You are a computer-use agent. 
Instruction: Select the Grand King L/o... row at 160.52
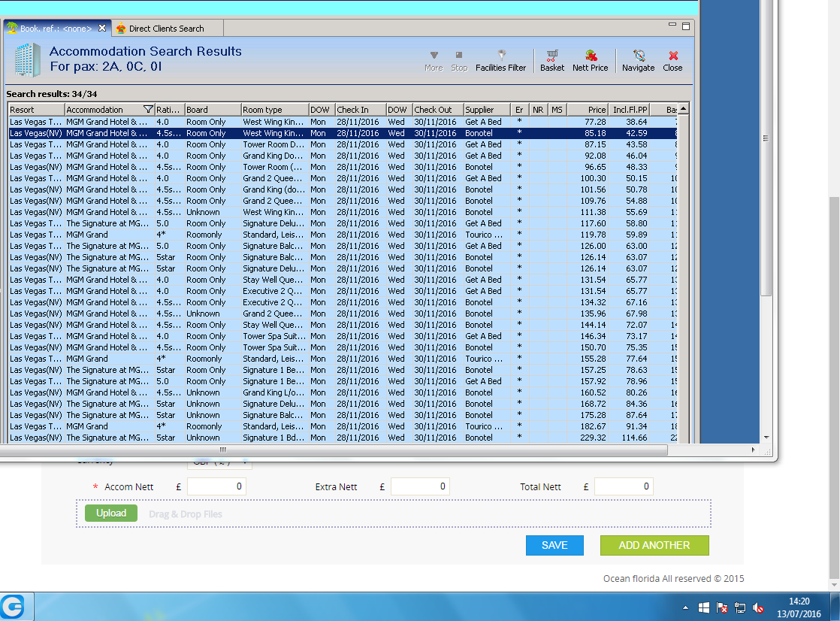click(343, 392)
